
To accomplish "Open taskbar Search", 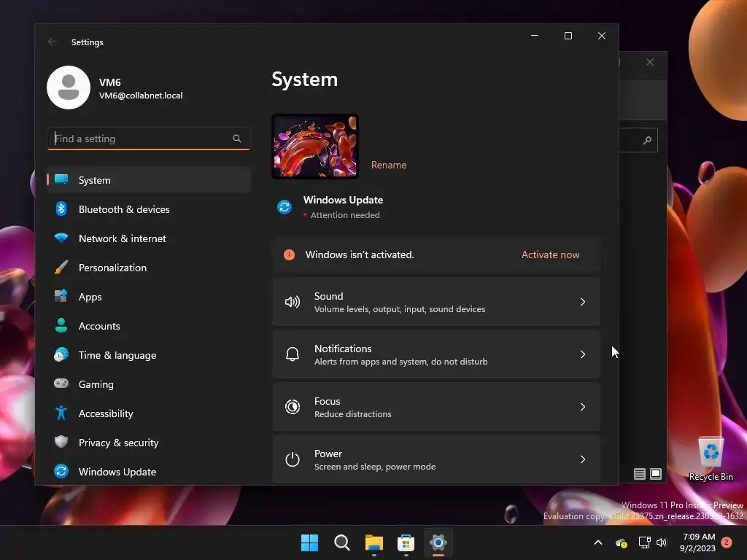I will click(342, 542).
